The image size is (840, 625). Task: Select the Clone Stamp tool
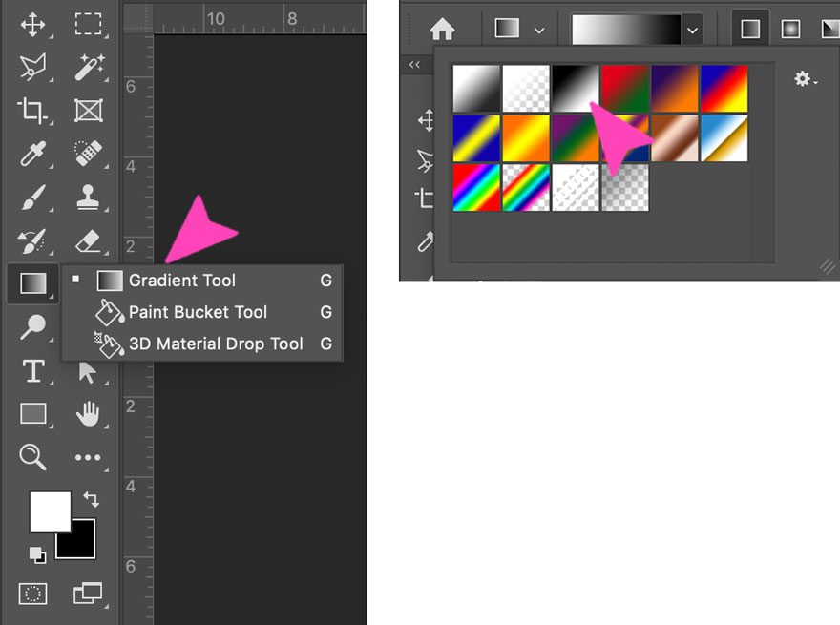pyautogui.click(x=89, y=198)
